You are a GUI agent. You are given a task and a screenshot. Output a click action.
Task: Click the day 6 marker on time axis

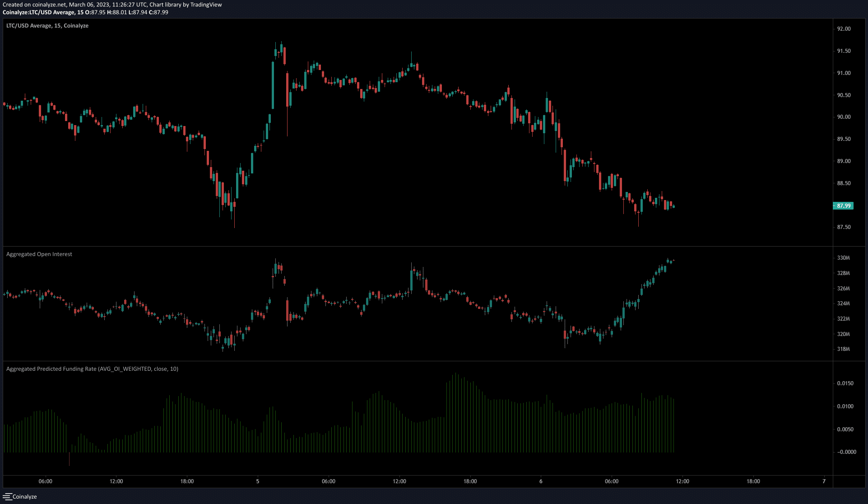[541, 481]
